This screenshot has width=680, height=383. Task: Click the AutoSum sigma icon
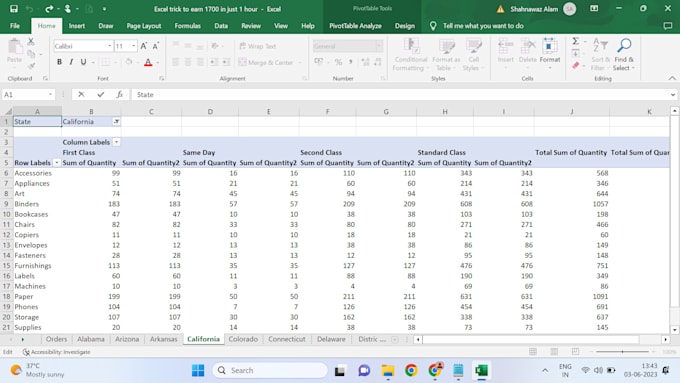575,42
